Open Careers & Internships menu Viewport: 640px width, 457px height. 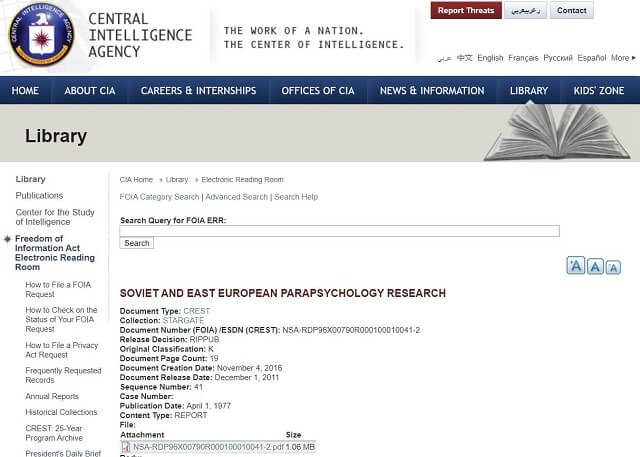(x=198, y=91)
